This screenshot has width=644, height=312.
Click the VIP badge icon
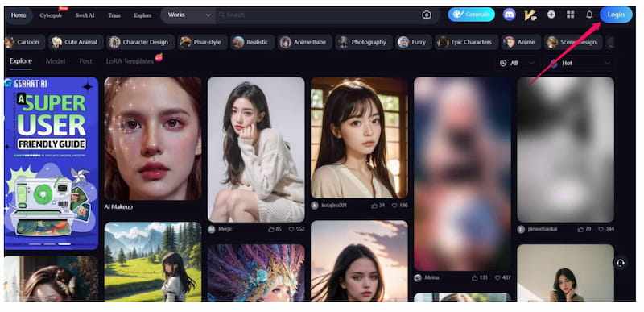click(530, 15)
